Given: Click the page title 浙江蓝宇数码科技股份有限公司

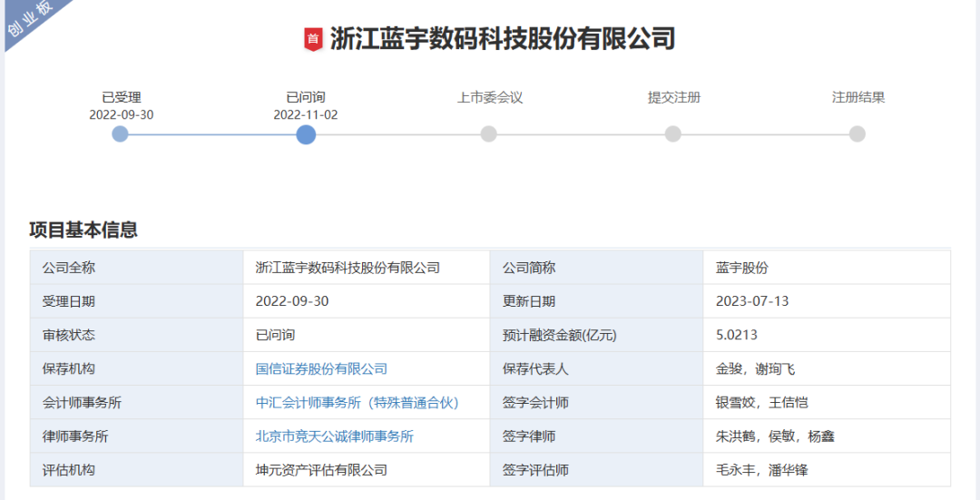Looking at the screenshot, I should coord(503,39).
